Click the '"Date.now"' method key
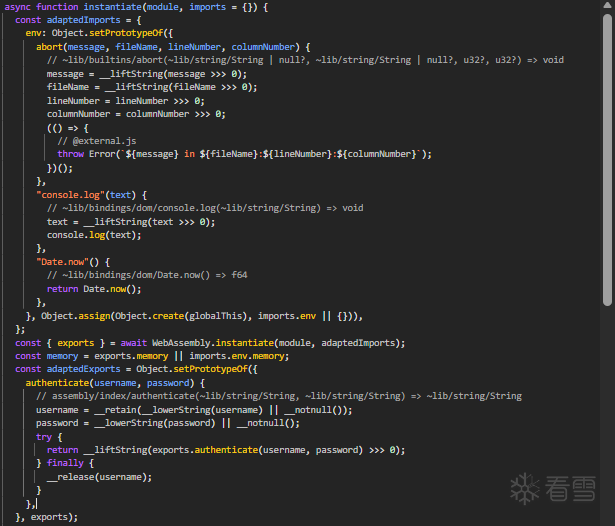The height and width of the screenshot is (526, 615). click(62, 262)
